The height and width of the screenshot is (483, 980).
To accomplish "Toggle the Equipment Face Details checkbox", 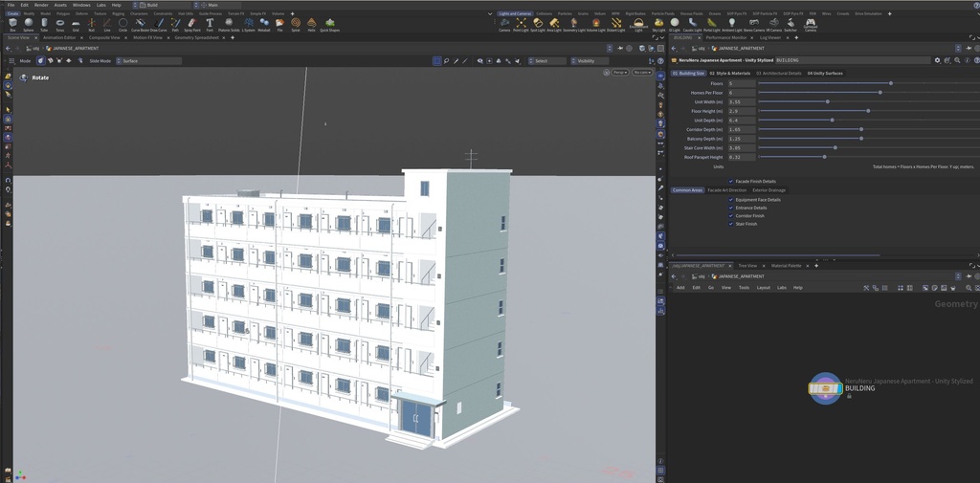I will [730, 200].
